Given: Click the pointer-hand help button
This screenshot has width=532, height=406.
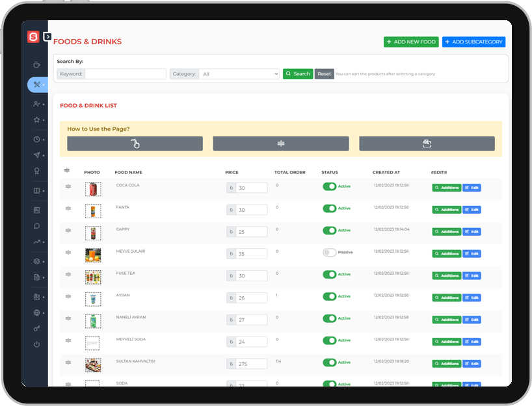Looking at the screenshot, I should coord(135,144).
